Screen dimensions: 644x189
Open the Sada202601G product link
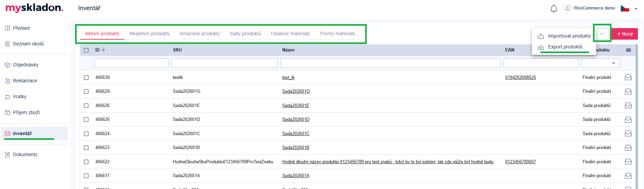click(296, 91)
